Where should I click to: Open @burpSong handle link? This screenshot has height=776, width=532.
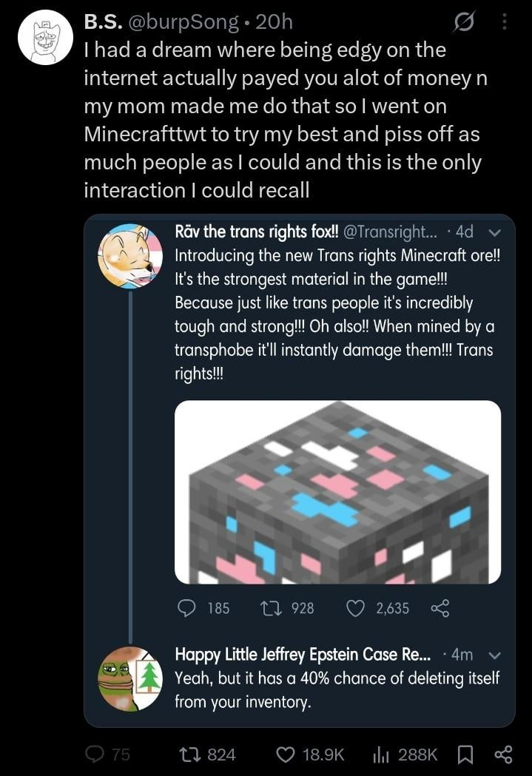click(183, 21)
